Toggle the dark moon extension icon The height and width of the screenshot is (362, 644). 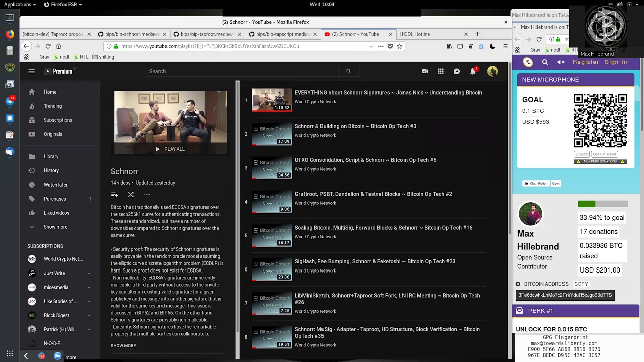click(x=492, y=46)
